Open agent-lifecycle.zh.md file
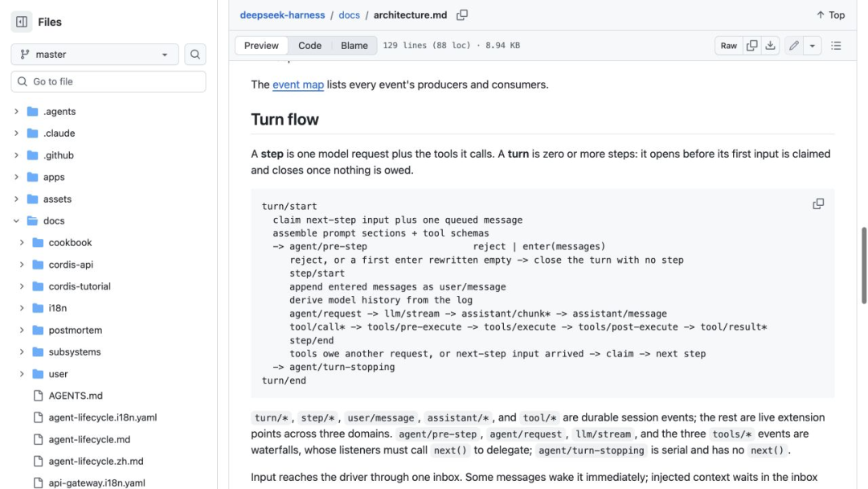 pos(96,462)
